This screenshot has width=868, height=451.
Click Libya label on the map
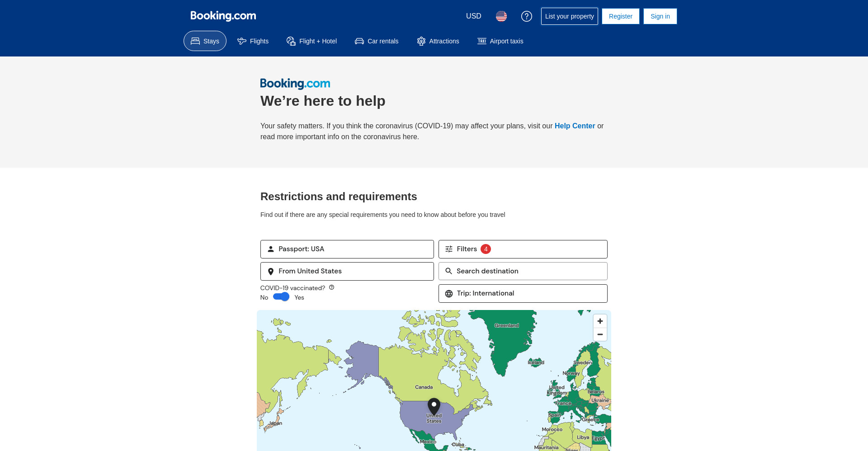pos(583,437)
